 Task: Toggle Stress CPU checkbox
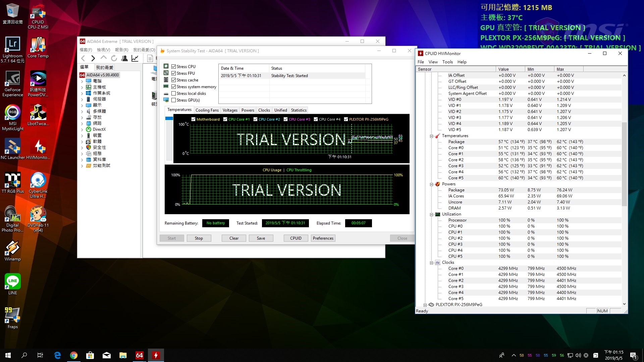(x=174, y=66)
